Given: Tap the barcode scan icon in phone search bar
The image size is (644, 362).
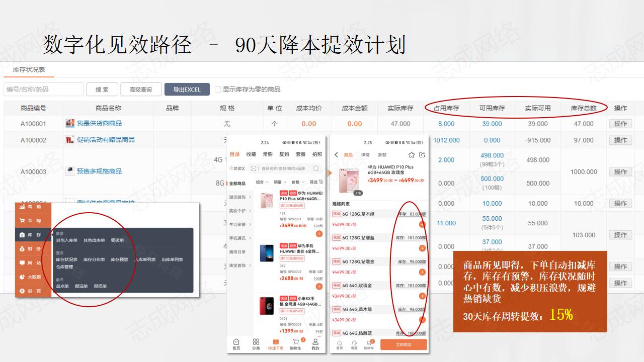Looking at the screenshot, I should (254, 168).
